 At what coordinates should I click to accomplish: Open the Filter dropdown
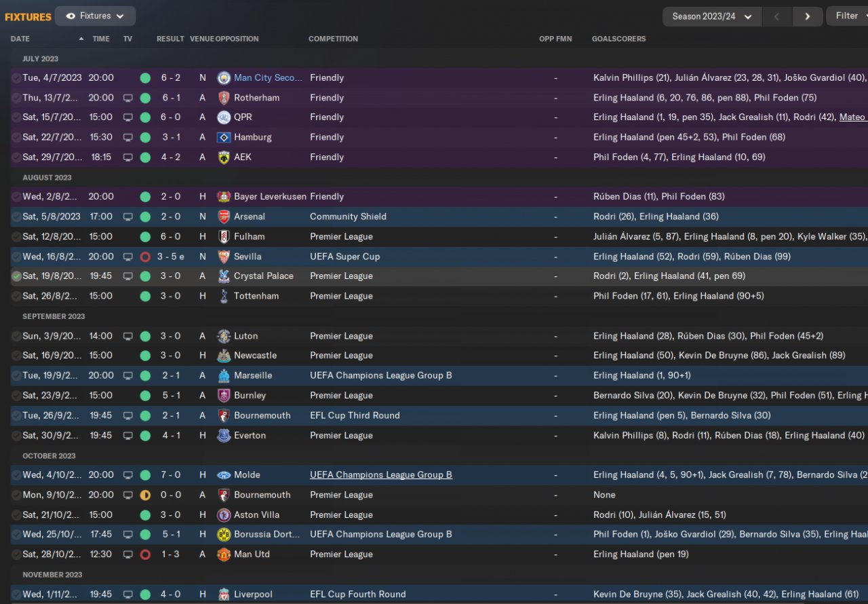847,16
